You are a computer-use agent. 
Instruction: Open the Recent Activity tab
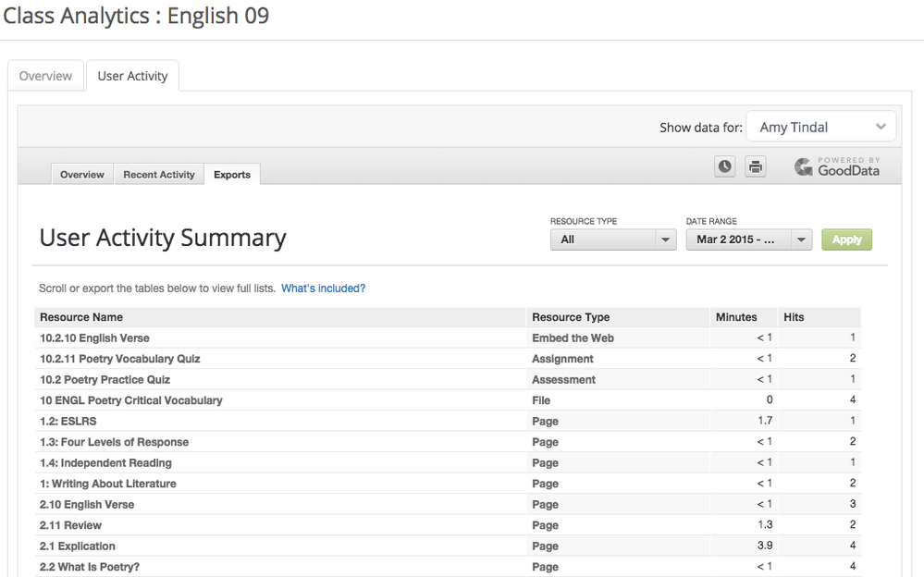click(159, 175)
